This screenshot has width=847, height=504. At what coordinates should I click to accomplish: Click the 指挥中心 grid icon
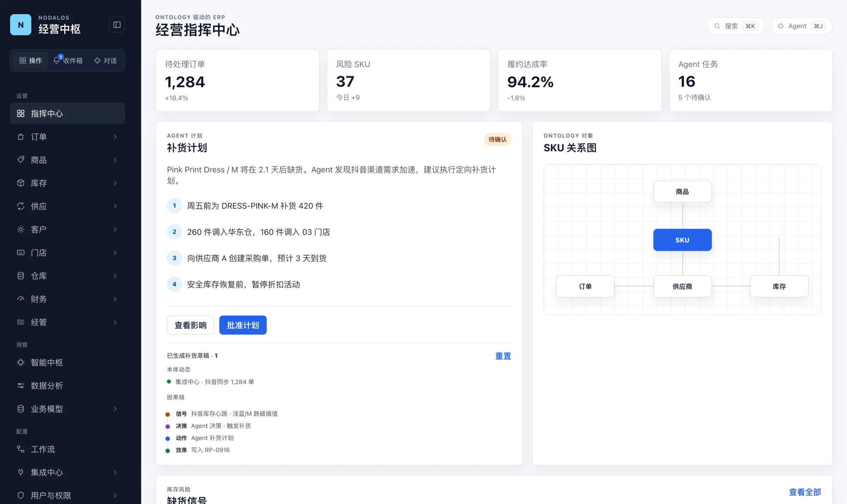click(x=21, y=113)
